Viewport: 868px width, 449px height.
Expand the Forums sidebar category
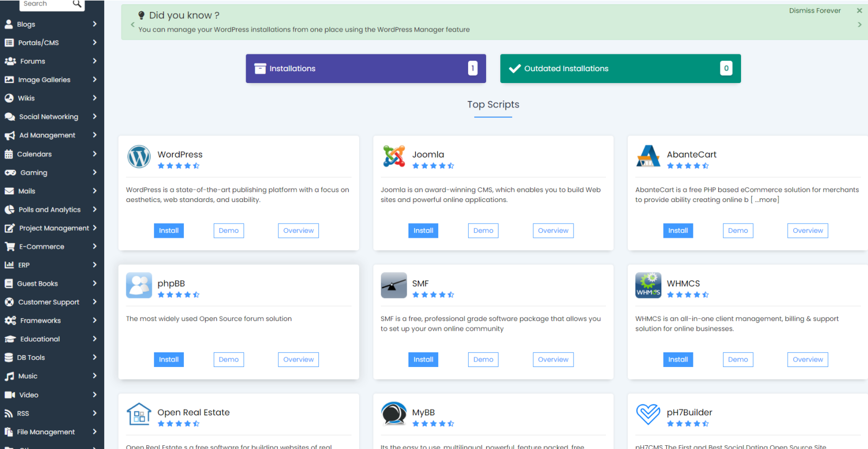[x=52, y=61]
